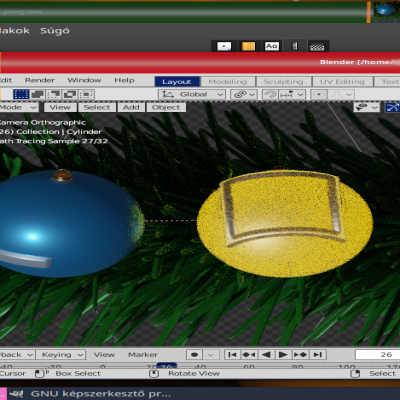Open the GNU képszerkesztő taskbar entry
Image resolution: width=400 pixels, height=400 pixels.
(101, 394)
